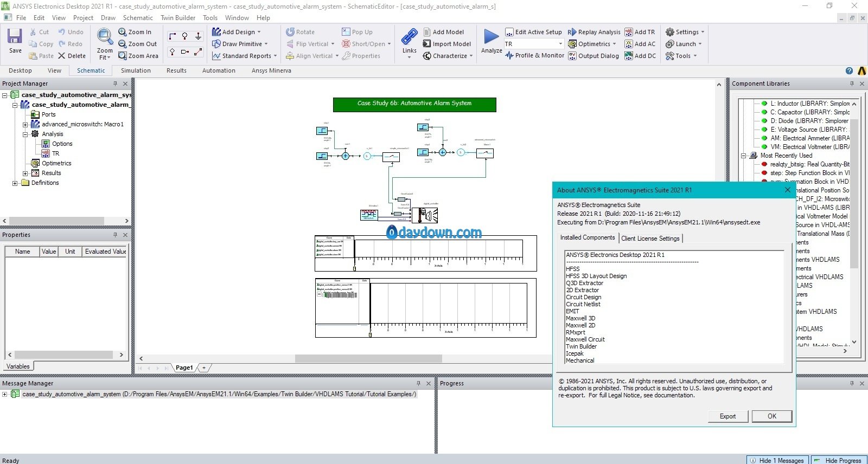Open Add Design dropdown arrow

coord(259,32)
